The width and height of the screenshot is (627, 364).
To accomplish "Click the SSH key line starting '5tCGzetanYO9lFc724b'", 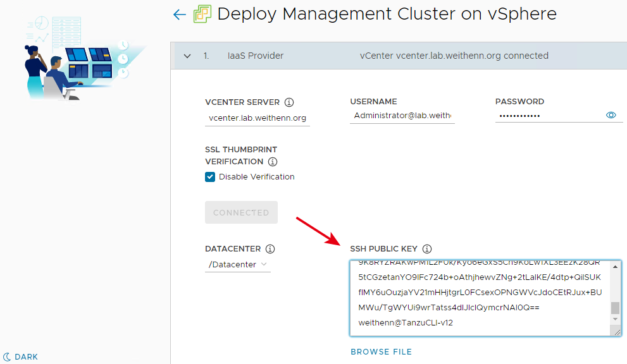I will click(480, 277).
